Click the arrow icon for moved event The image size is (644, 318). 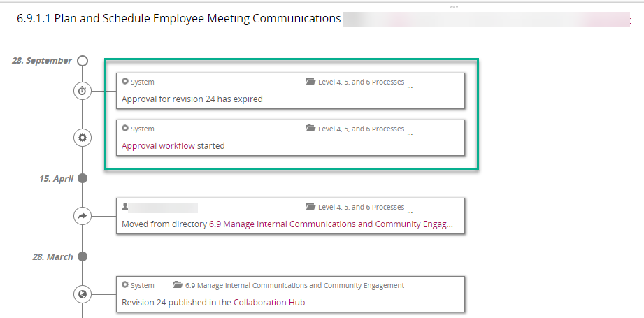(82, 216)
